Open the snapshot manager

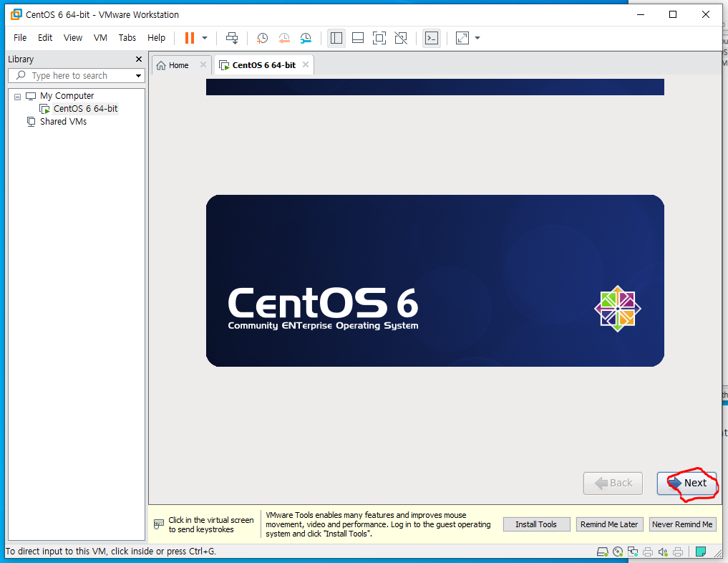click(x=306, y=38)
